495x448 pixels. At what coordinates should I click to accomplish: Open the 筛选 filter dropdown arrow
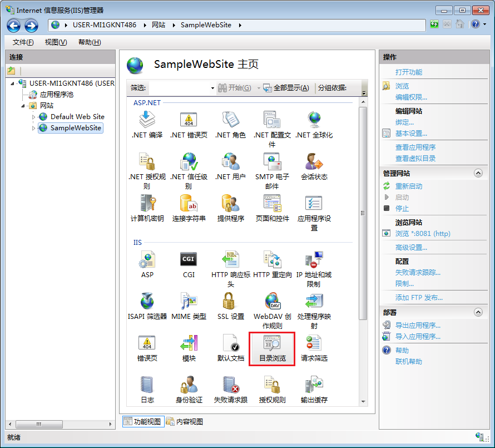tap(212, 88)
